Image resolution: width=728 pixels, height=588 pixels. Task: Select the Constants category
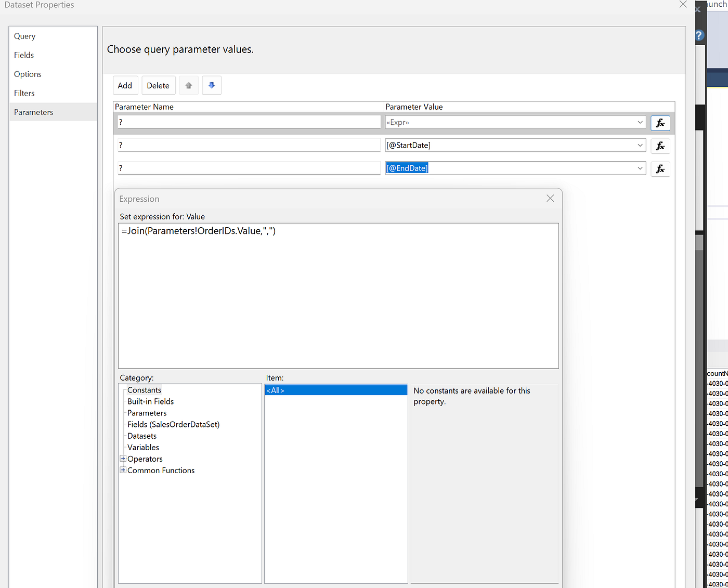click(x=145, y=390)
